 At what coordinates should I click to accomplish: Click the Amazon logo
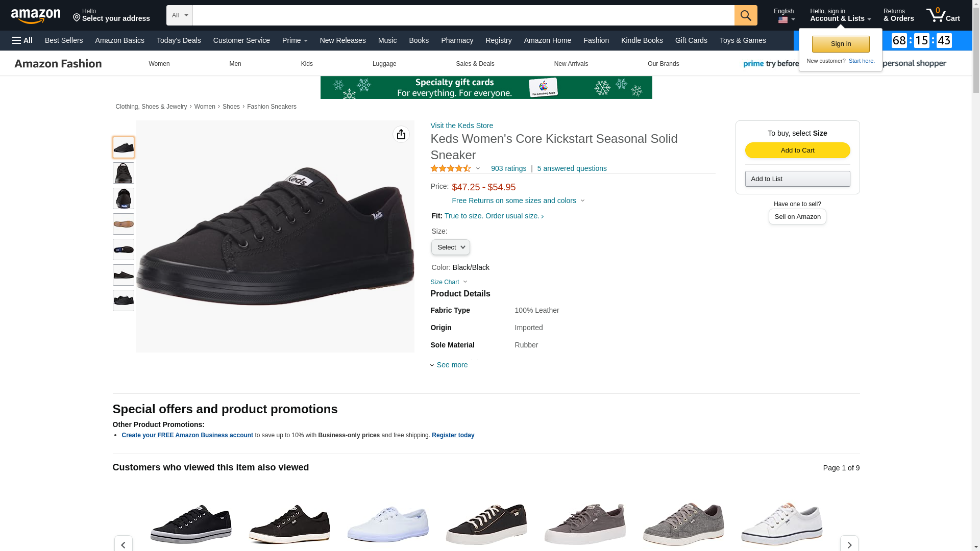coord(36,16)
